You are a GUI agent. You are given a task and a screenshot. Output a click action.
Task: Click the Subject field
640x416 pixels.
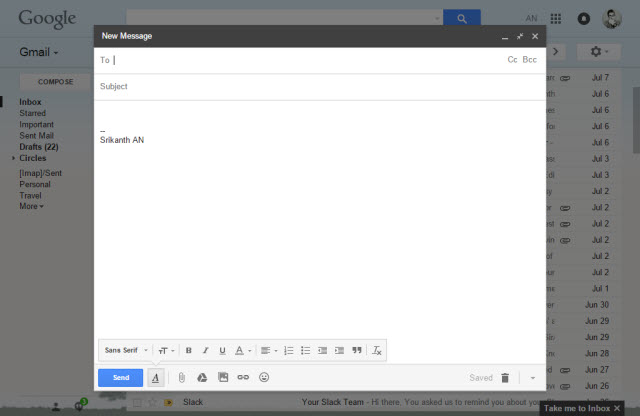coord(320,87)
